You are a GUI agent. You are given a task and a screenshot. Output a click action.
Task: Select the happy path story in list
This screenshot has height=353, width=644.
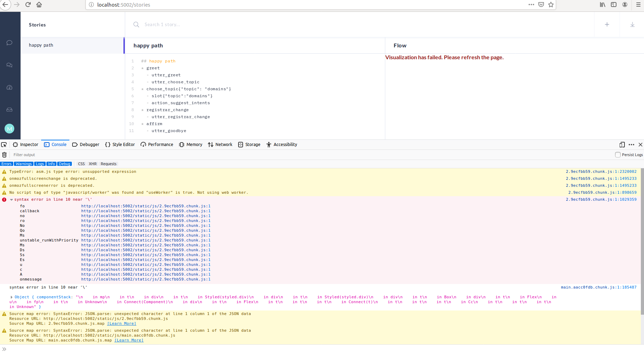point(73,45)
